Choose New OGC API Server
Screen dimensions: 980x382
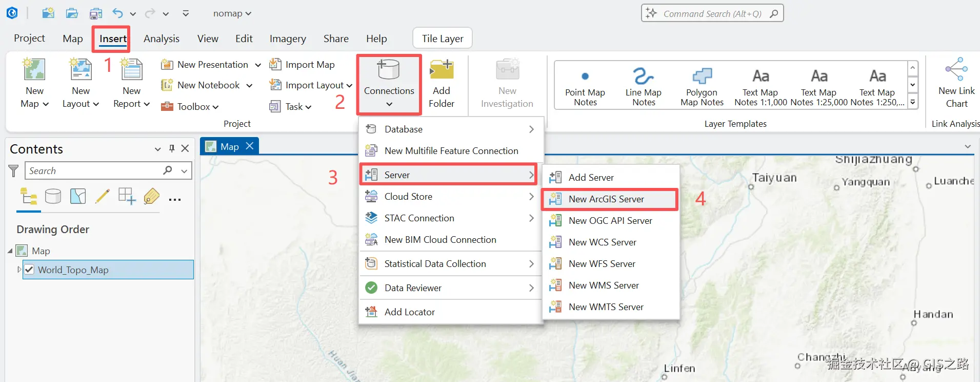click(611, 221)
